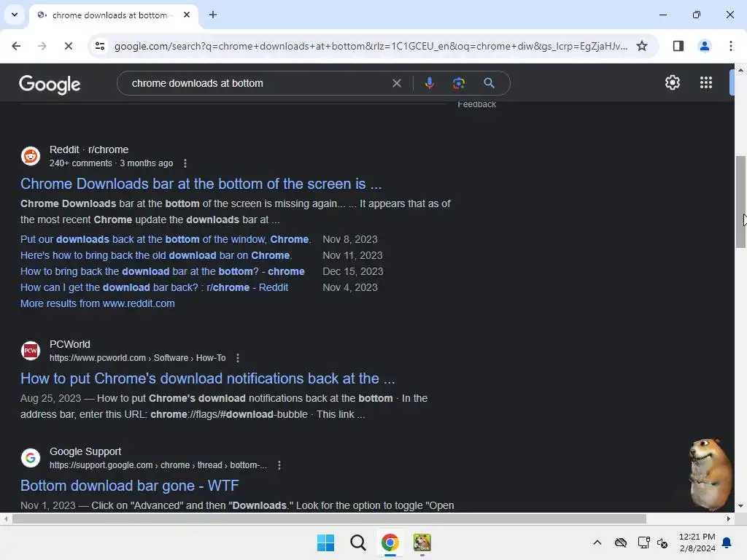Start voice search with microphone icon
This screenshot has width=747, height=560.
point(429,83)
